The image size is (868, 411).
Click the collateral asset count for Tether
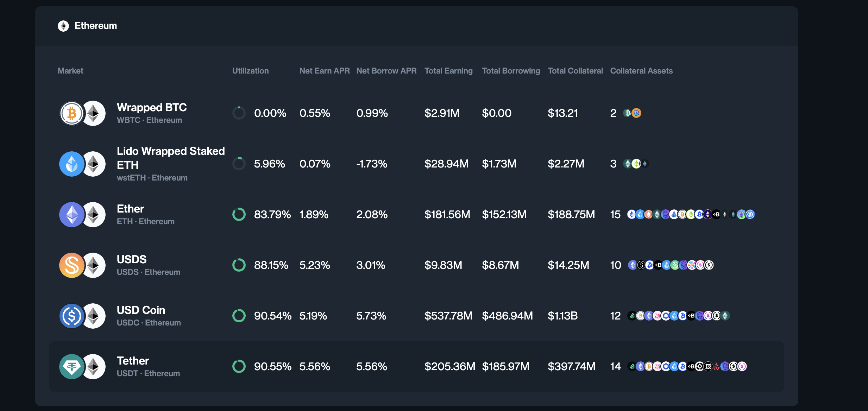(615, 366)
